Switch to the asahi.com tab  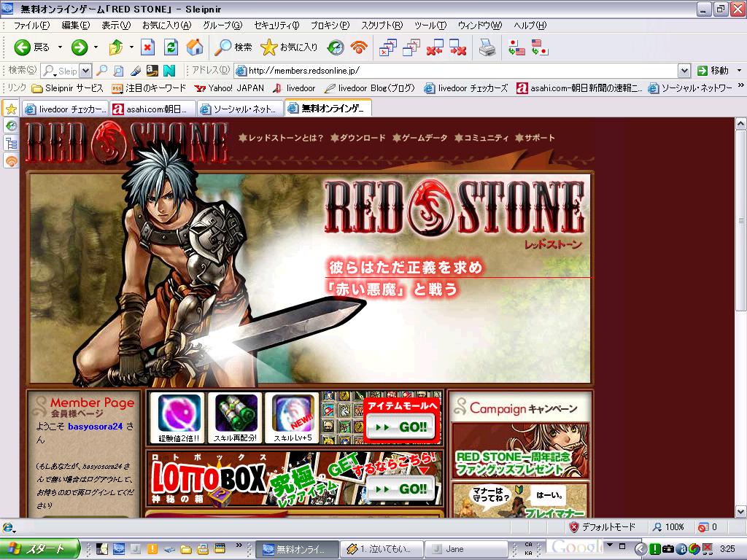tap(152, 109)
